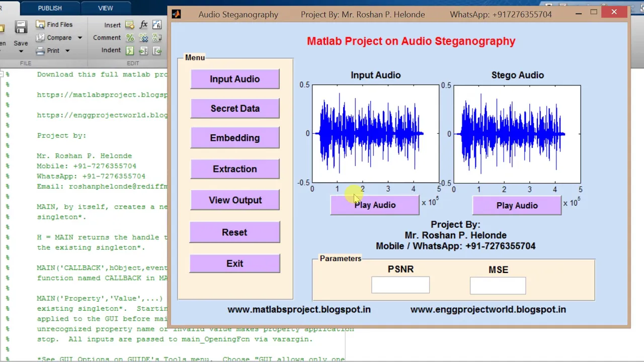
Task: Click 'Matlab Project on Audio Steganography' heading
Action: [x=411, y=41]
